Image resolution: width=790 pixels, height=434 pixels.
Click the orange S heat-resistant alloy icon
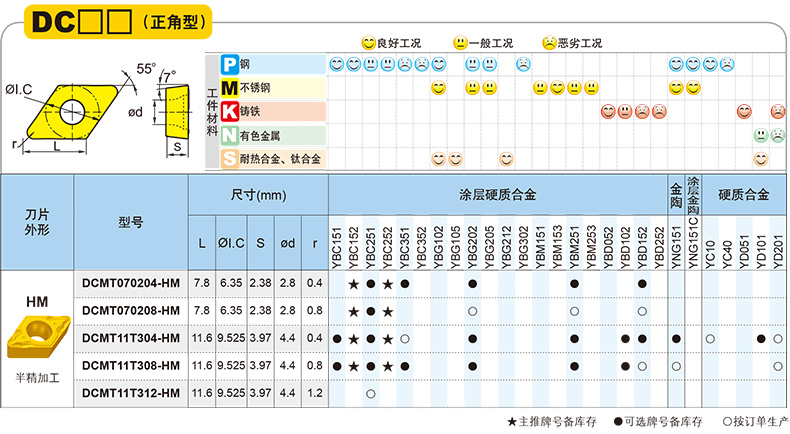(x=229, y=159)
